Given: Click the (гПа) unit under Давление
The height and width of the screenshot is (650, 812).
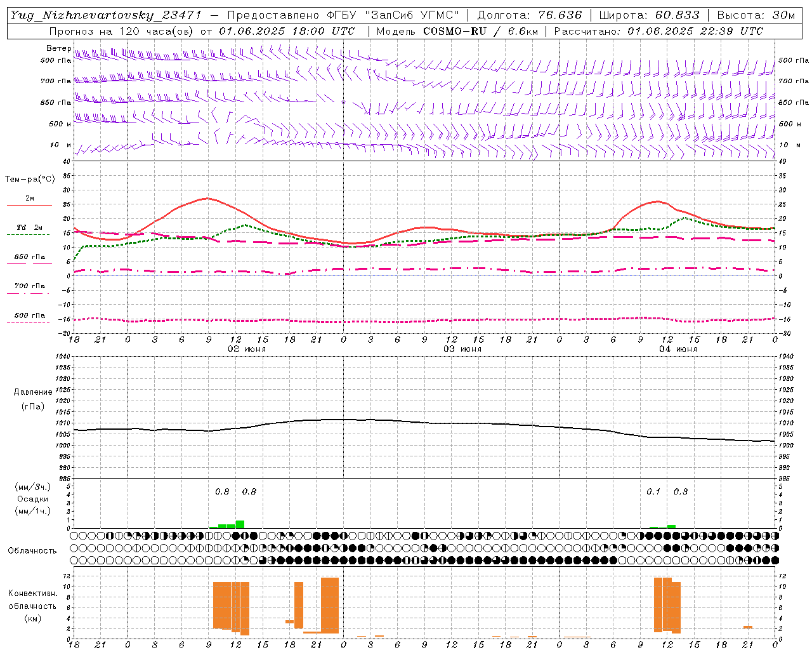Looking at the screenshot, I should click(x=33, y=406).
